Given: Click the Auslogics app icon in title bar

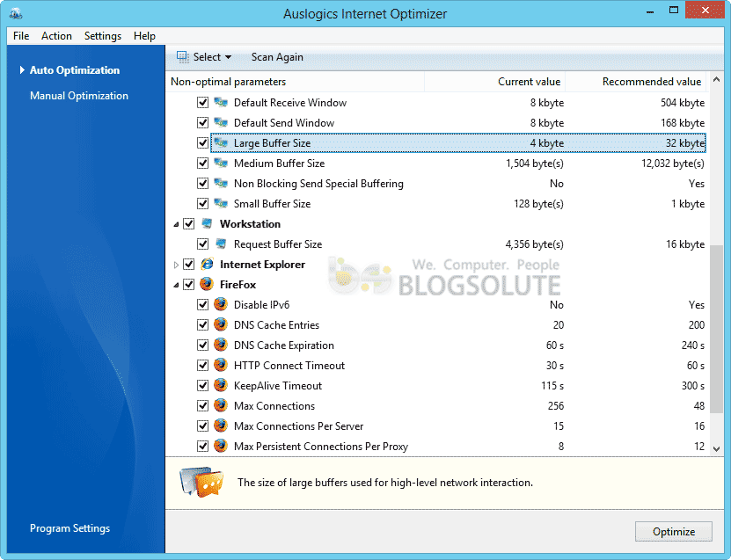Looking at the screenshot, I should click(15, 13).
